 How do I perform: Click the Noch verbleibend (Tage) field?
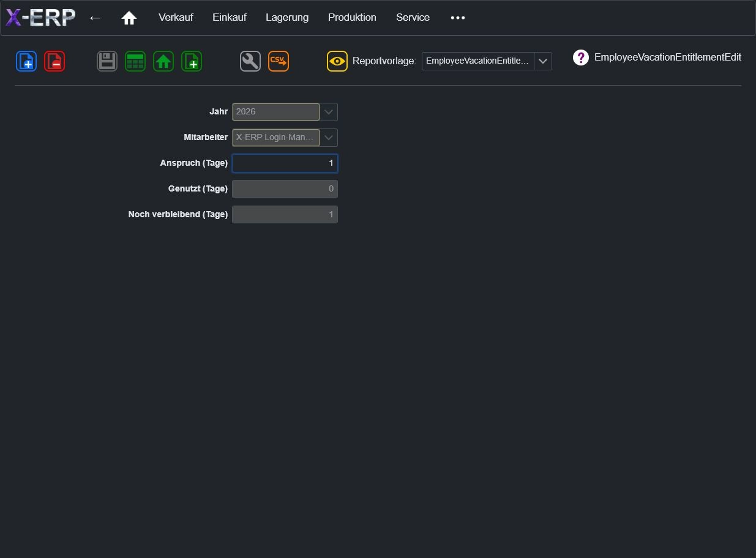coord(285,215)
